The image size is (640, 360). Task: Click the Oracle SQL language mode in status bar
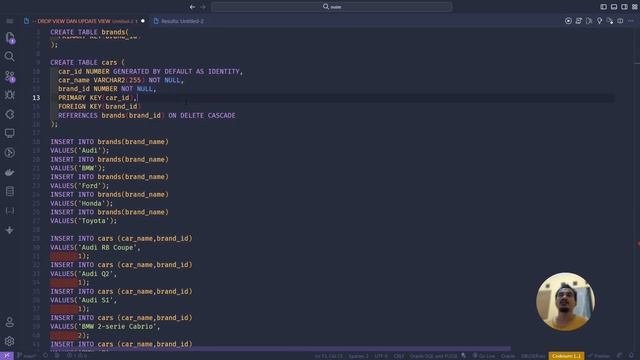click(433, 356)
